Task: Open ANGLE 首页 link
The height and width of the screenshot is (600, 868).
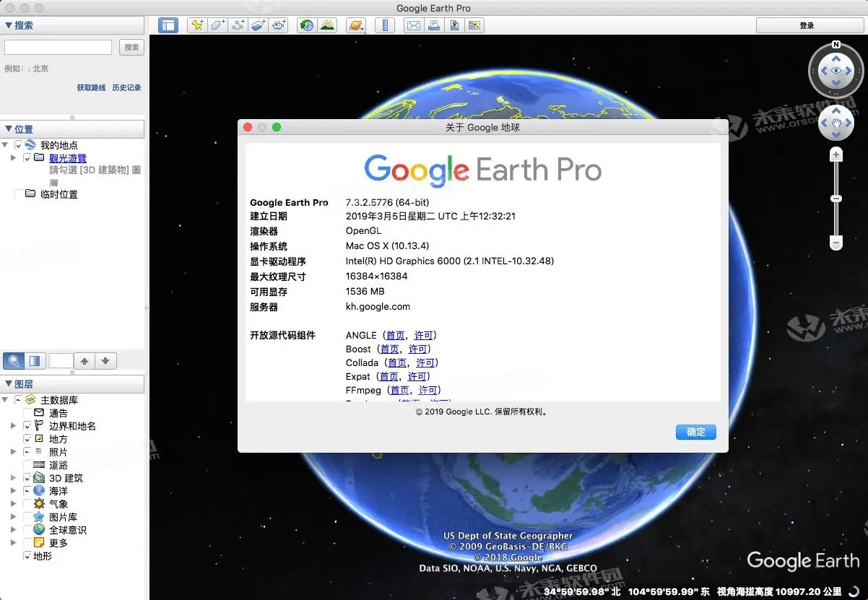Action: [x=396, y=335]
